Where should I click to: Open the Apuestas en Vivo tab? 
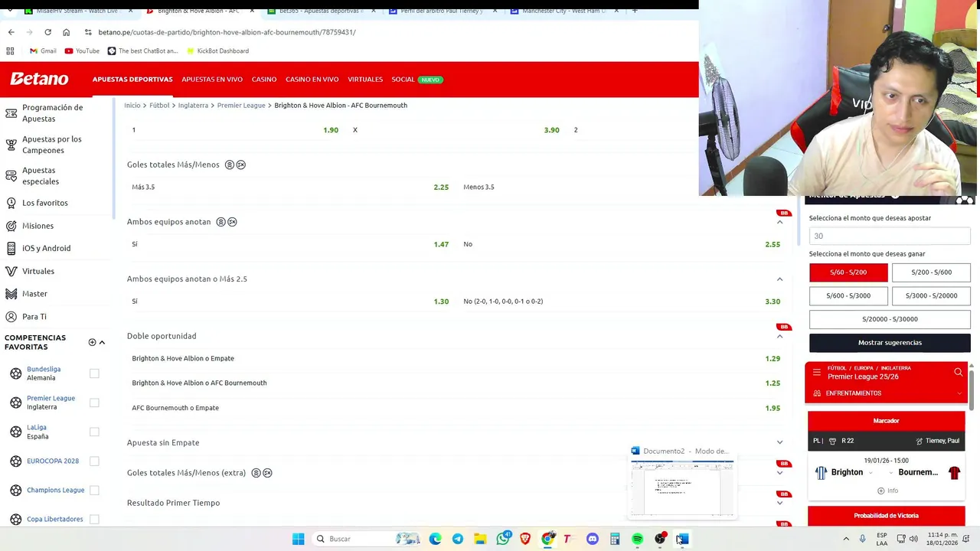click(212, 80)
